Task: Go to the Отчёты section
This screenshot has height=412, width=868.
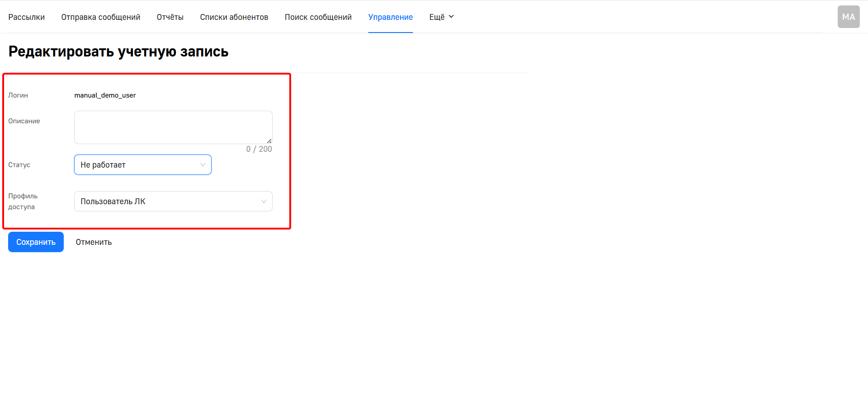Action: [x=170, y=17]
